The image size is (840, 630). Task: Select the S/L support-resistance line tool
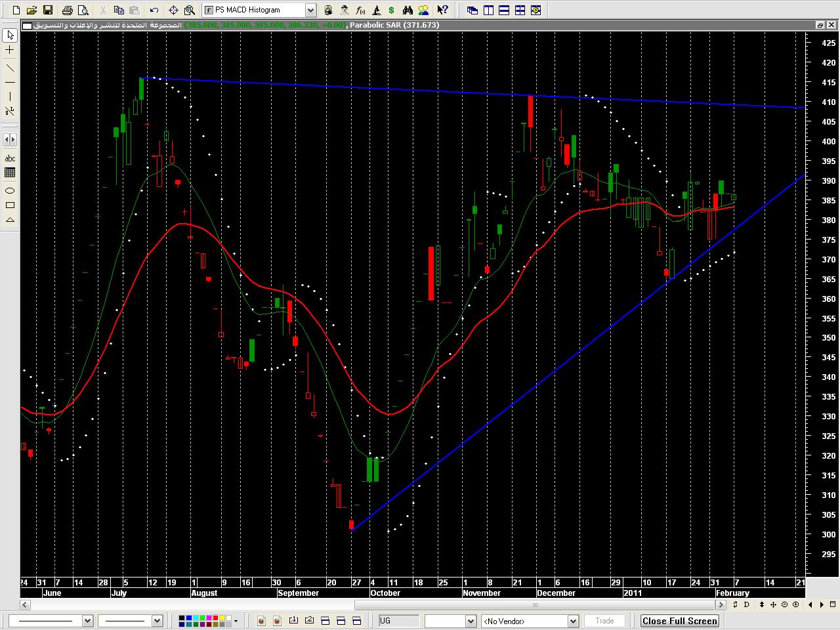click(10, 112)
